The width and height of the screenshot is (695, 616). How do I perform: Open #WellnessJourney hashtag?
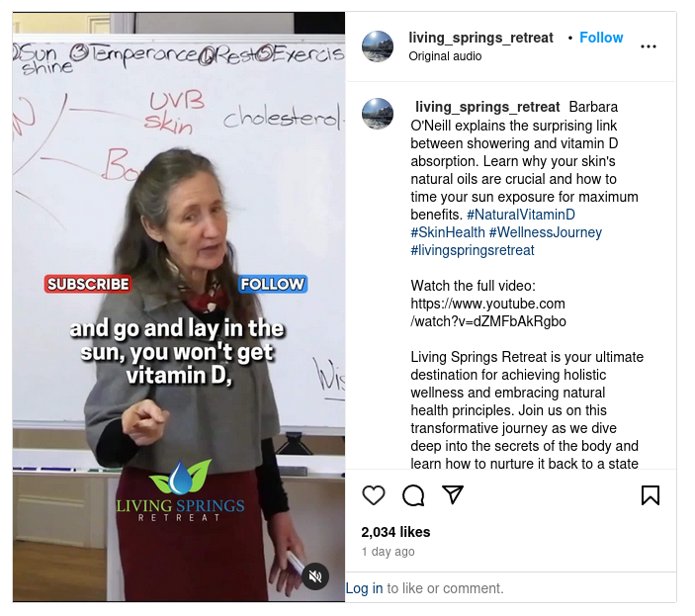(x=545, y=232)
